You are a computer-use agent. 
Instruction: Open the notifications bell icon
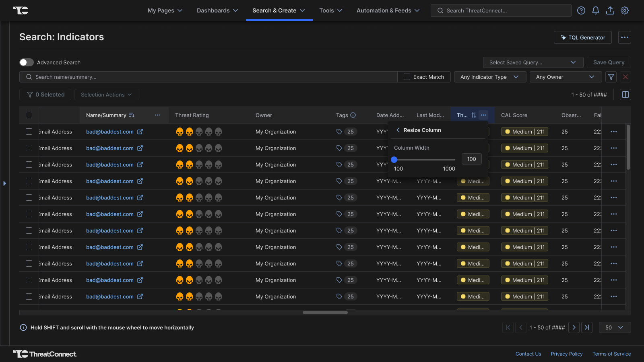[595, 10]
